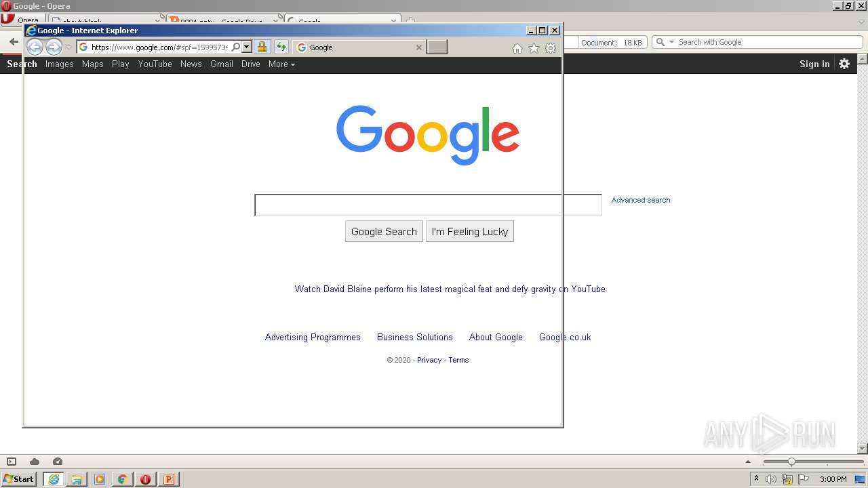
Task: Open Maps in Google top bar
Action: point(92,64)
